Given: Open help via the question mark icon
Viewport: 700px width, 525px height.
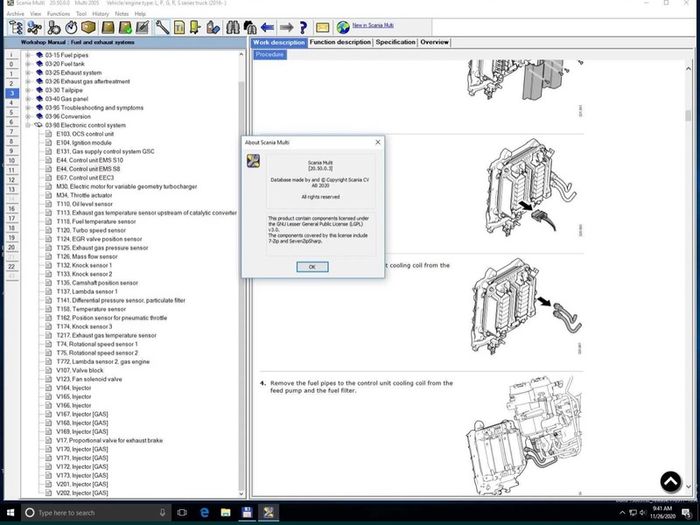Looking at the screenshot, I should [303, 28].
